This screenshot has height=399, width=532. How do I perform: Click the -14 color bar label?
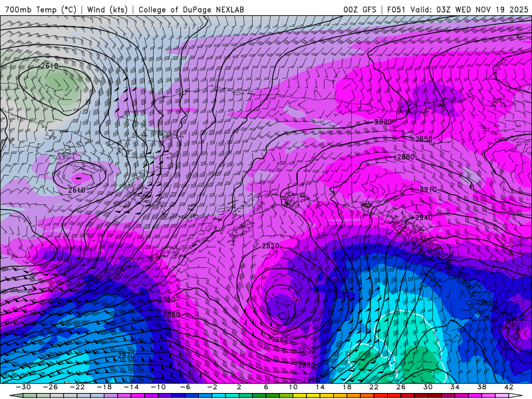point(131,387)
